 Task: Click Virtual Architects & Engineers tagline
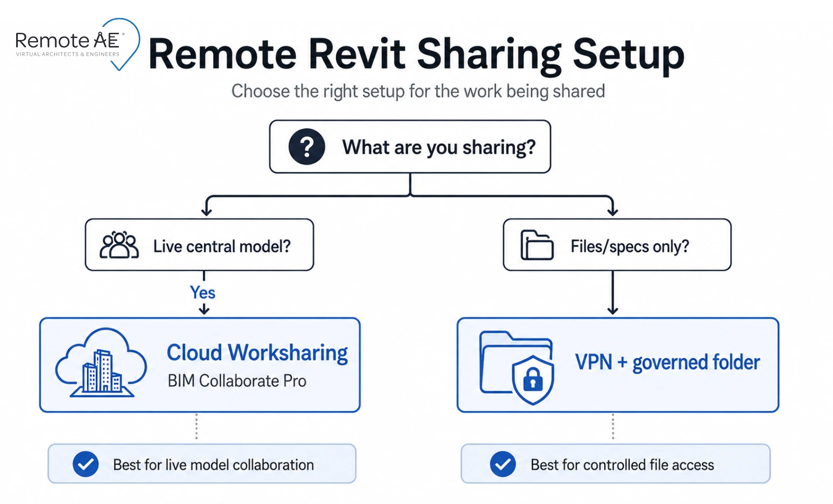[x=67, y=54]
